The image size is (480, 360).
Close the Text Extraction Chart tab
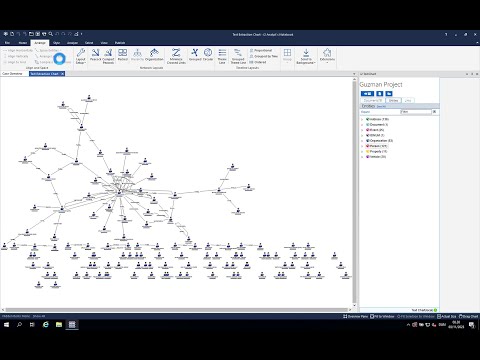(x=62, y=74)
